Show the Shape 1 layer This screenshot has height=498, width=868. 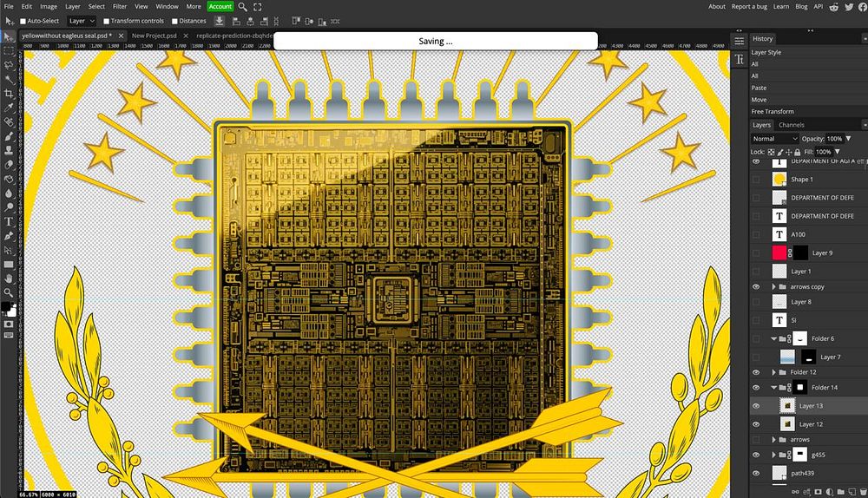(756, 180)
